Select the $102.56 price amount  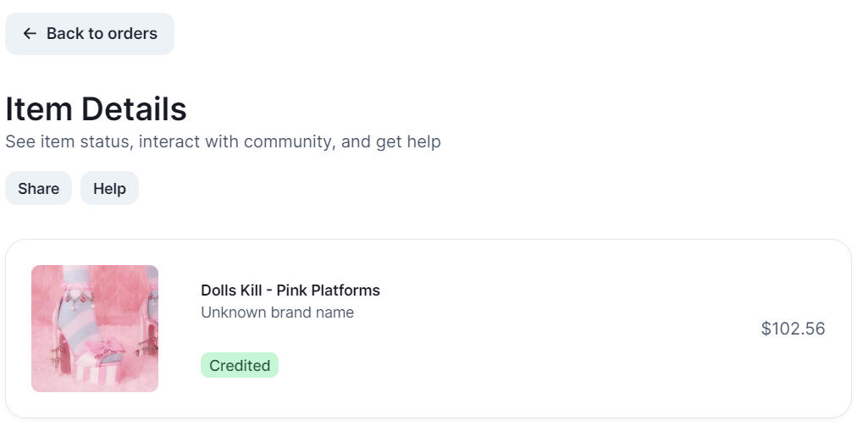tap(793, 329)
